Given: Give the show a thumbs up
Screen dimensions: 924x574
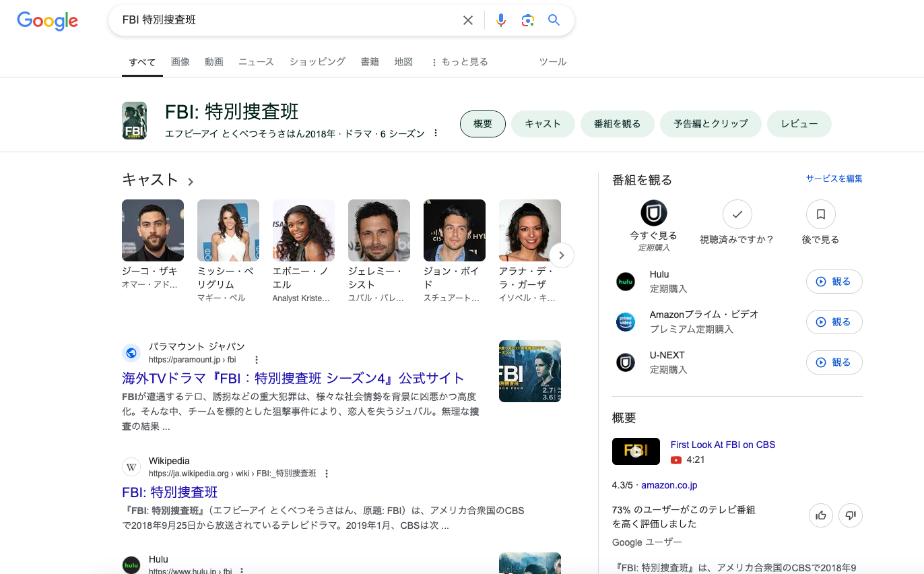Looking at the screenshot, I should [x=821, y=515].
